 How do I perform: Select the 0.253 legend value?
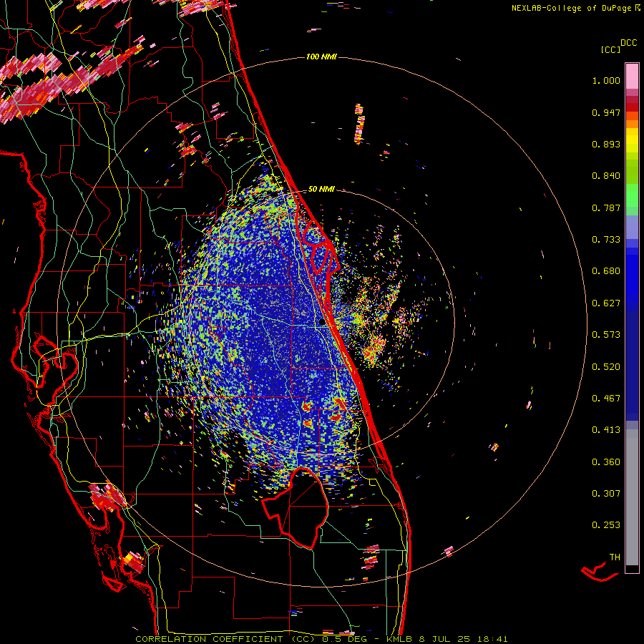606,525
